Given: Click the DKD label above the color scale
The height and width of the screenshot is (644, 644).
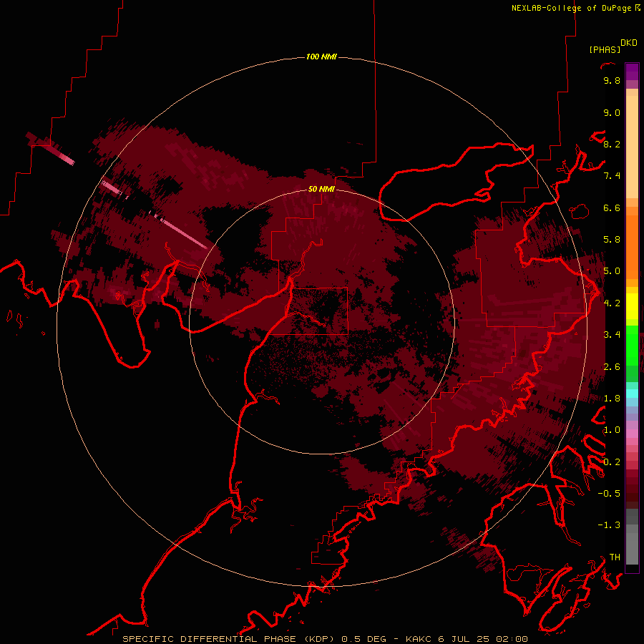Looking at the screenshot, I should point(628,43).
